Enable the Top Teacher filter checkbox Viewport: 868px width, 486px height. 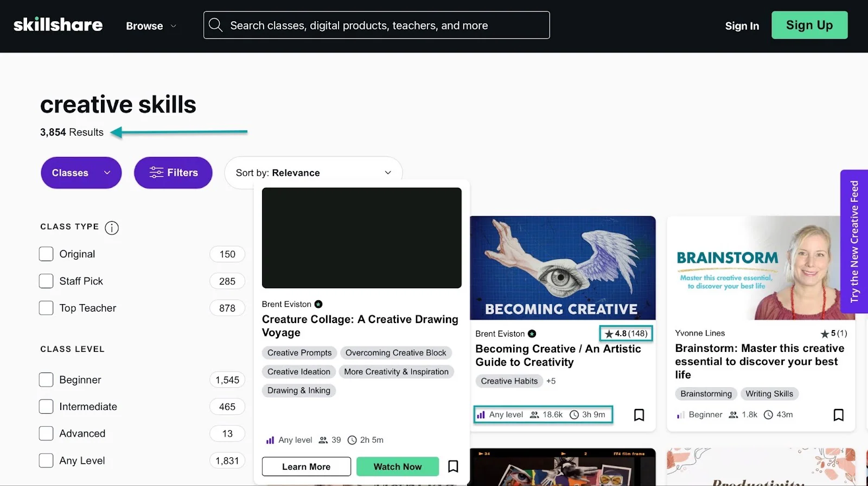46,308
